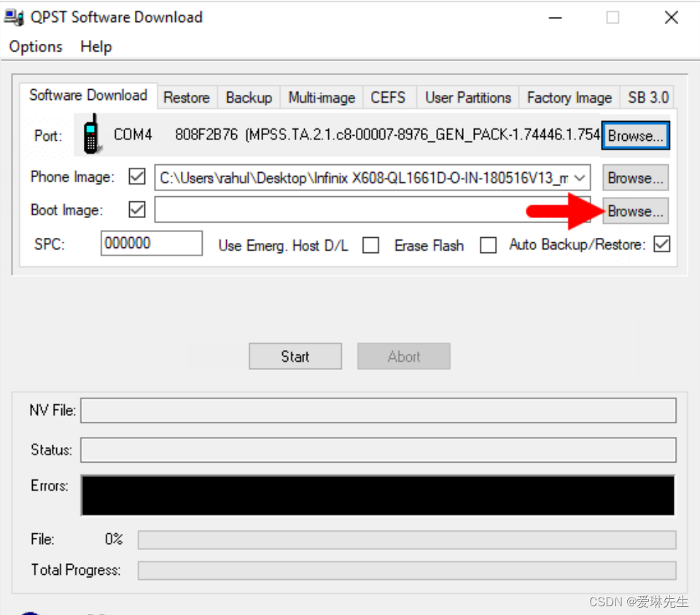Click Browse for the Boot Image
Viewport: 700px width, 615px height.
[635, 211]
